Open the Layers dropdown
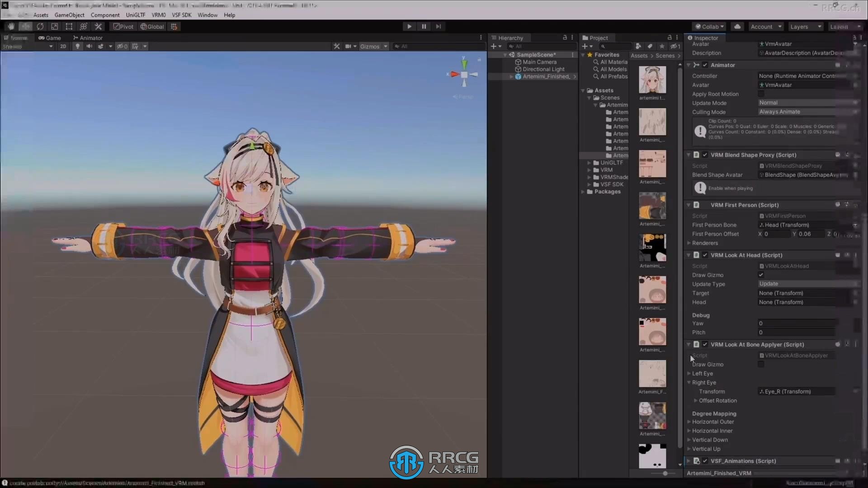 [806, 27]
